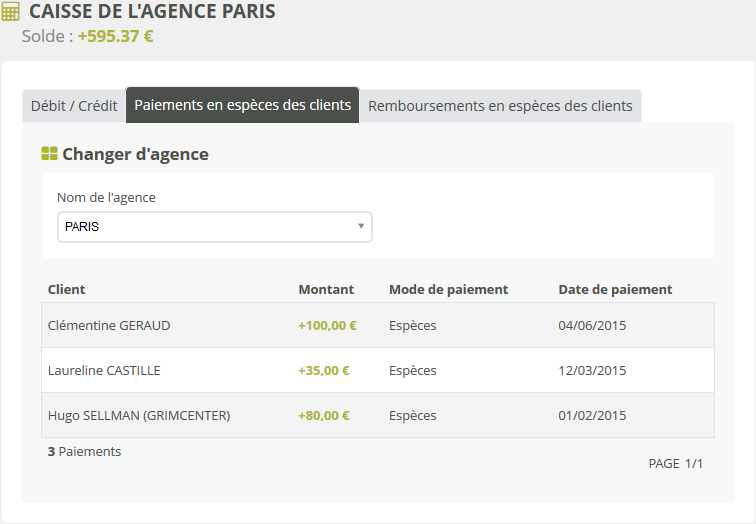This screenshot has width=756, height=524.
Task: Switch to Remboursements en espèces des clients tab
Action: pos(500,105)
